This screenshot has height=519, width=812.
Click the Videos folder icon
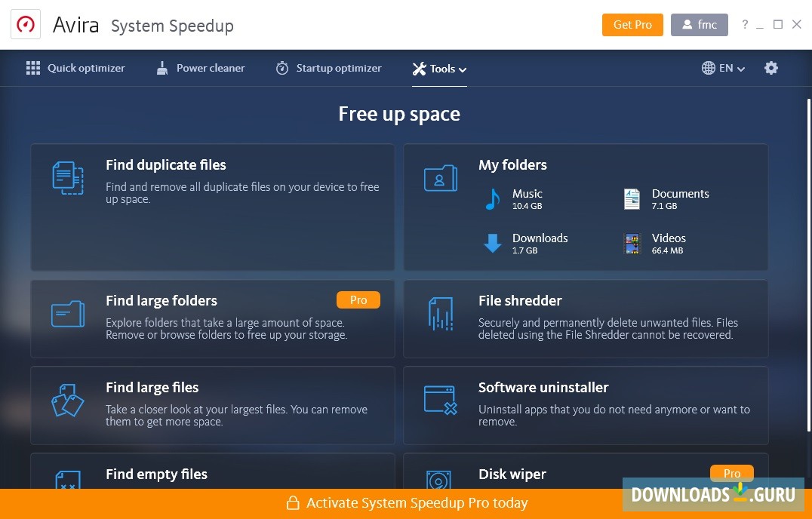[632, 243]
